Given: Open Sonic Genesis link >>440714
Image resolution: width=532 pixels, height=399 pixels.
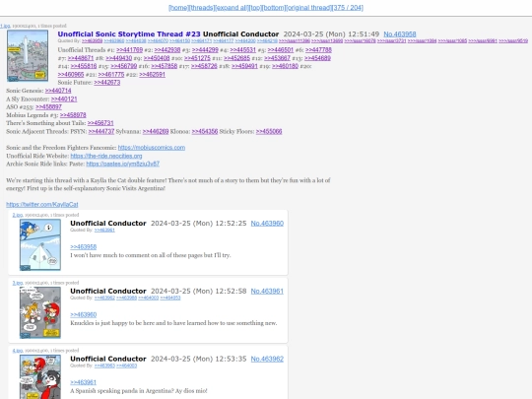Looking at the screenshot, I should 58,91.
